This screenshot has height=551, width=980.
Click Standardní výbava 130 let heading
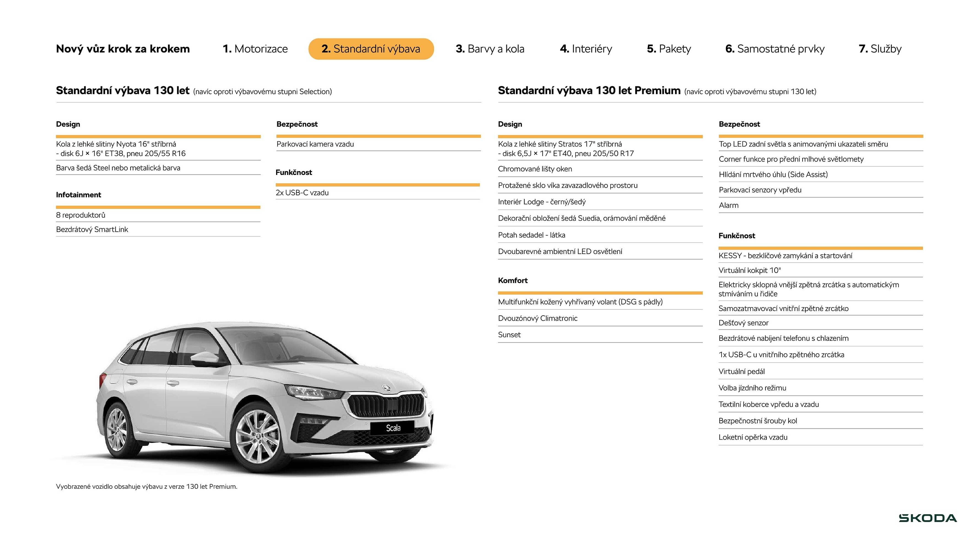(122, 91)
